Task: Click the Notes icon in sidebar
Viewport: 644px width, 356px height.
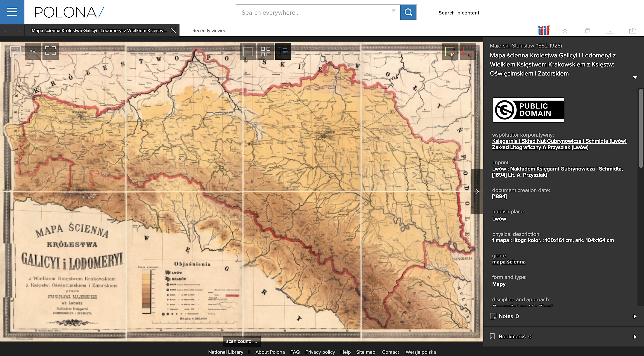Action: point(493,316)
